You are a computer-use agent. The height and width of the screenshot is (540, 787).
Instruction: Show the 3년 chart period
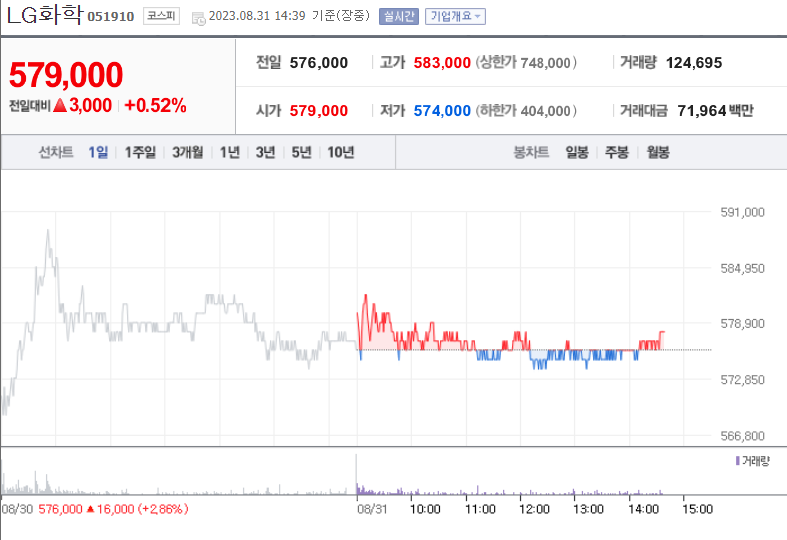coord(266,152)
